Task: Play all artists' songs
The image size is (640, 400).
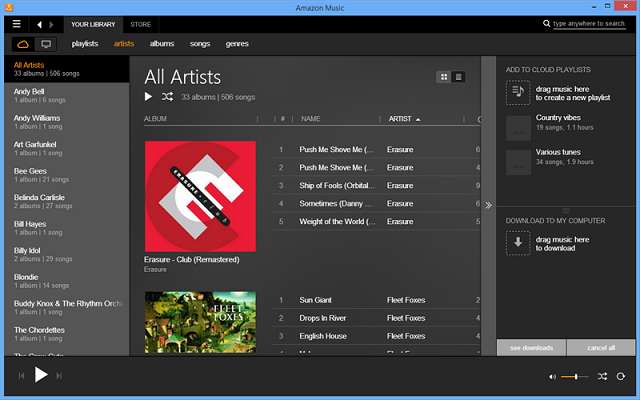Action: (x=149, y=97)
